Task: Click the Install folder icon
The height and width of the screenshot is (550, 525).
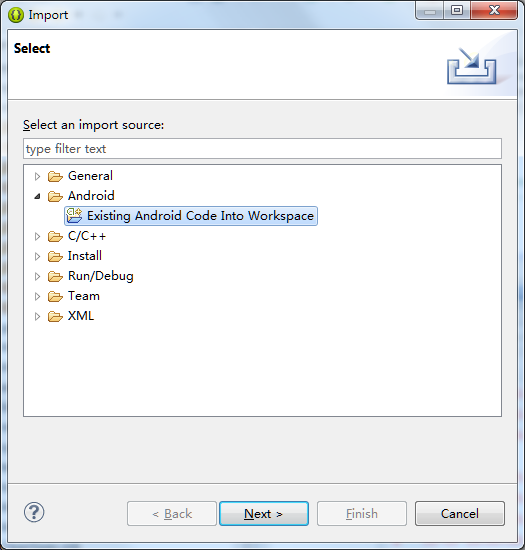Action: point(55,257)
